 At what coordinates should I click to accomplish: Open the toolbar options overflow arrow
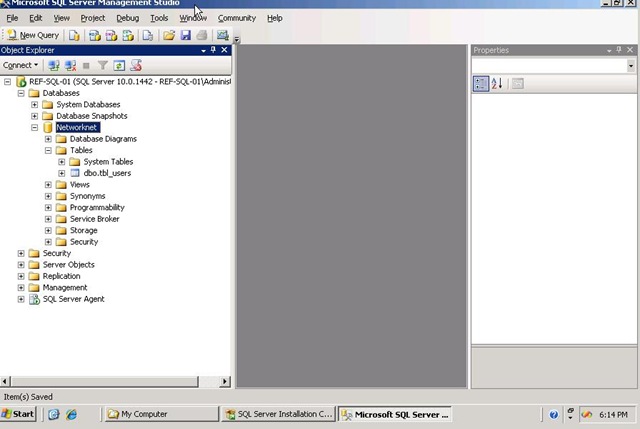[237, 39]
